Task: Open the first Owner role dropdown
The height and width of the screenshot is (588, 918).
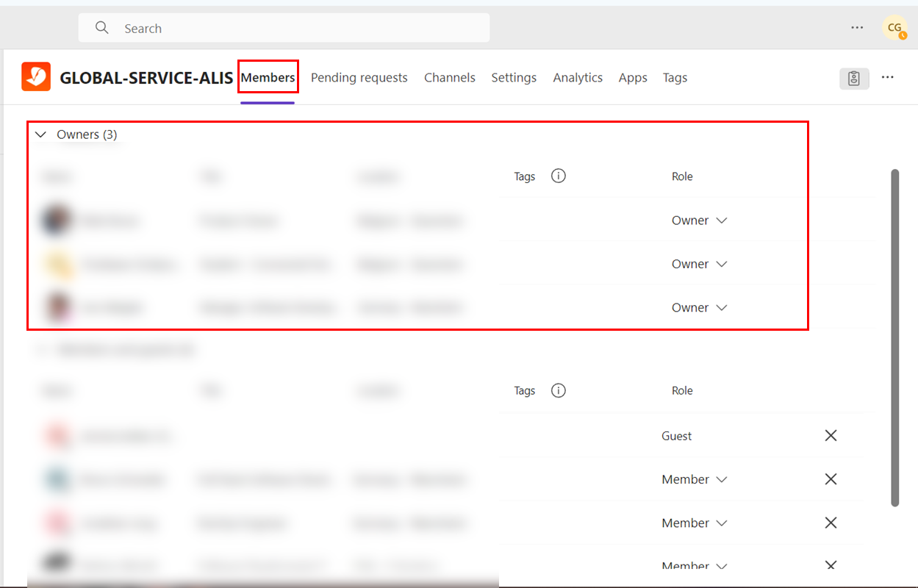Action: (699, 220)
